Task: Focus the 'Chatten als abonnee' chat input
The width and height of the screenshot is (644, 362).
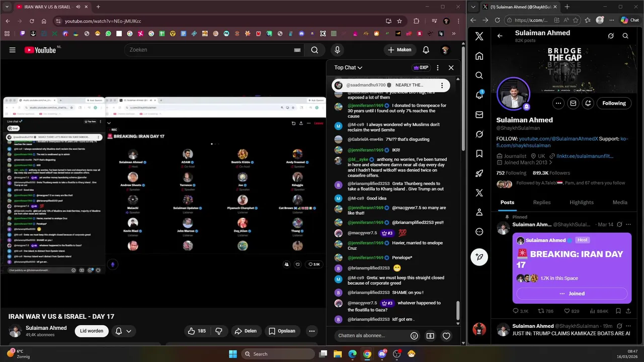Action: [370, 335]
